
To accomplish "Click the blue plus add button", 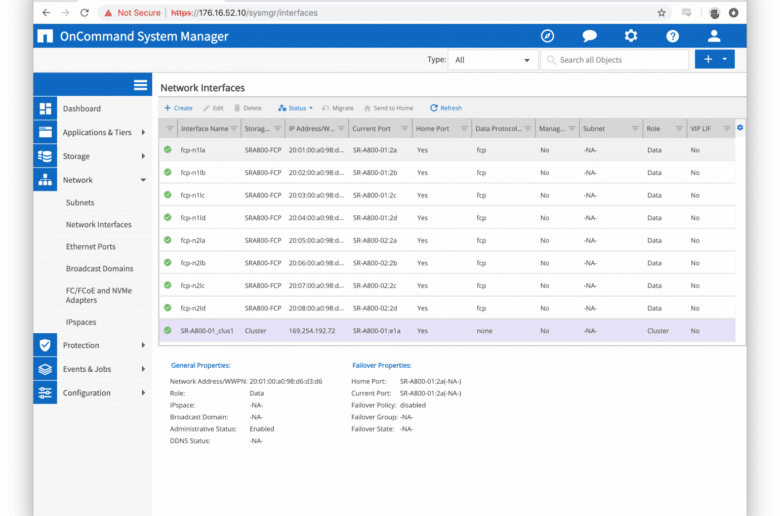I will click(708, 59).
